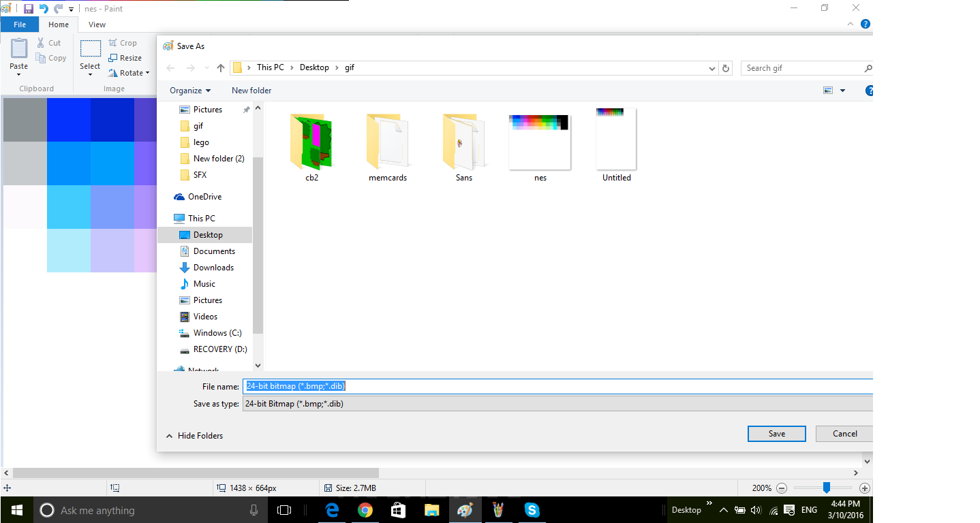Click the Select rectangle tool icon
The height and width of the screenshot is (523, 980).
click(x=90, y=49)
